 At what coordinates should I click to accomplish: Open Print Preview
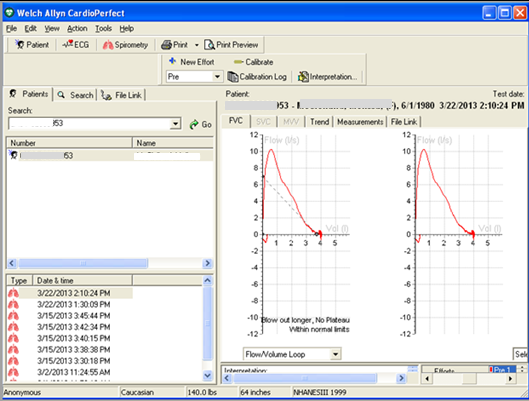tap(231, 45)
